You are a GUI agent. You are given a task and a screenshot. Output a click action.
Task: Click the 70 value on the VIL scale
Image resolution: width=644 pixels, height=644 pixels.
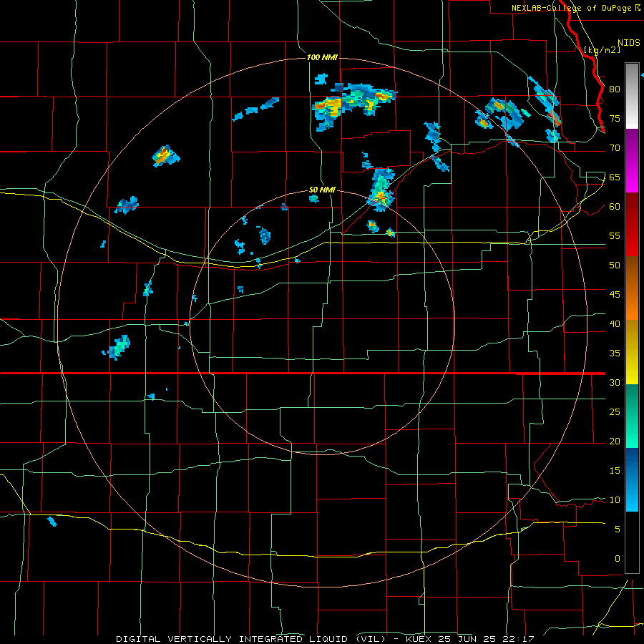click(615, 148)
